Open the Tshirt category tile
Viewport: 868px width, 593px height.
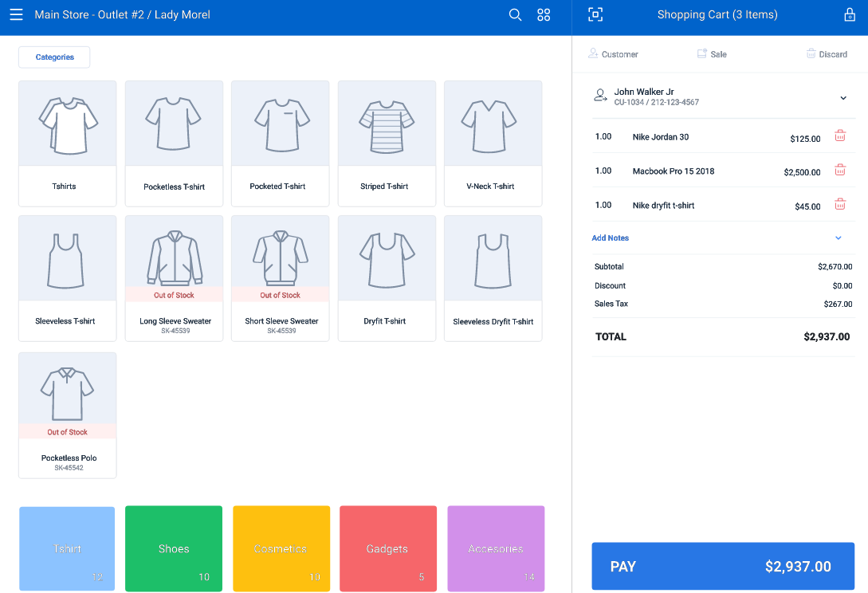(67, 548)
